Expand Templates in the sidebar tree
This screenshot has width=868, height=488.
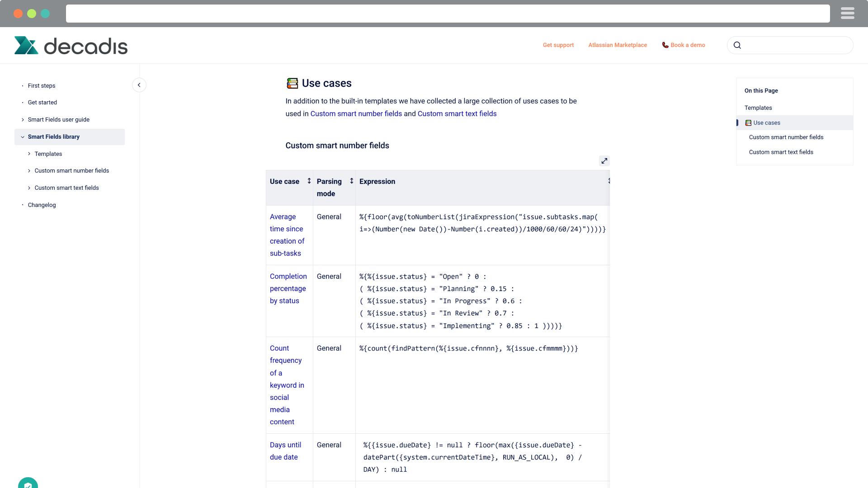29,154
